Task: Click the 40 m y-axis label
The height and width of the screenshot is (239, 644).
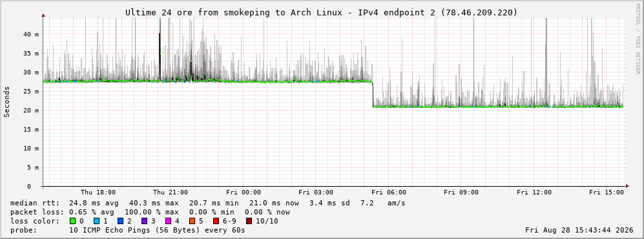Action: click(31, 34)
